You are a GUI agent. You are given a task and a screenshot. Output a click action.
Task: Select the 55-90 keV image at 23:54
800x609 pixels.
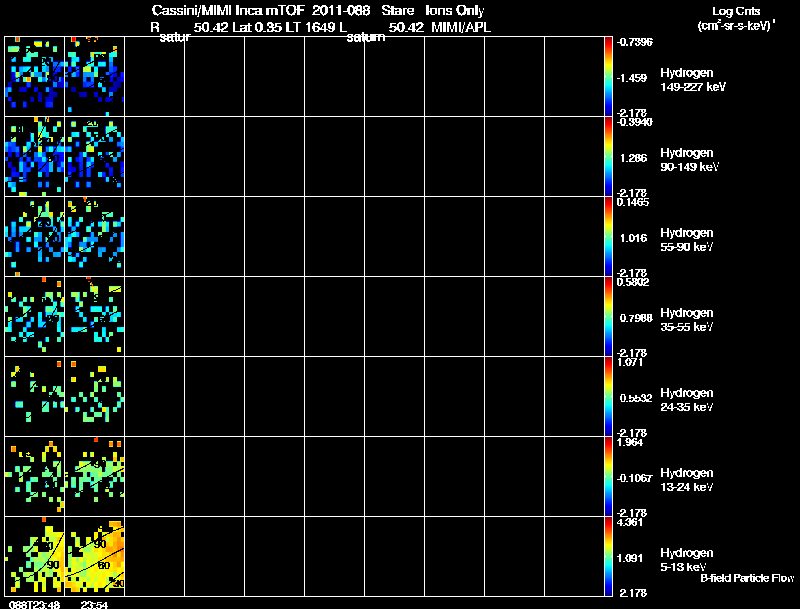click(x=94, y=237)
